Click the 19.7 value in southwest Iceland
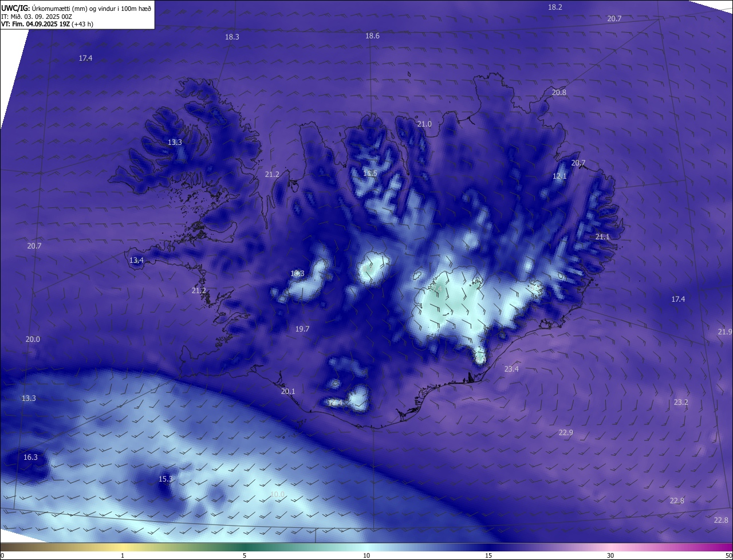 (302, 329)
